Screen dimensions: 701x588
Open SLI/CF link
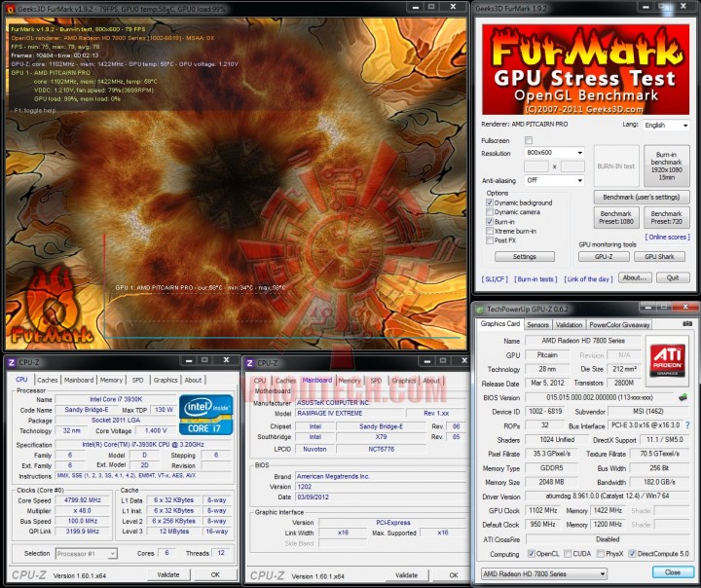495,279
